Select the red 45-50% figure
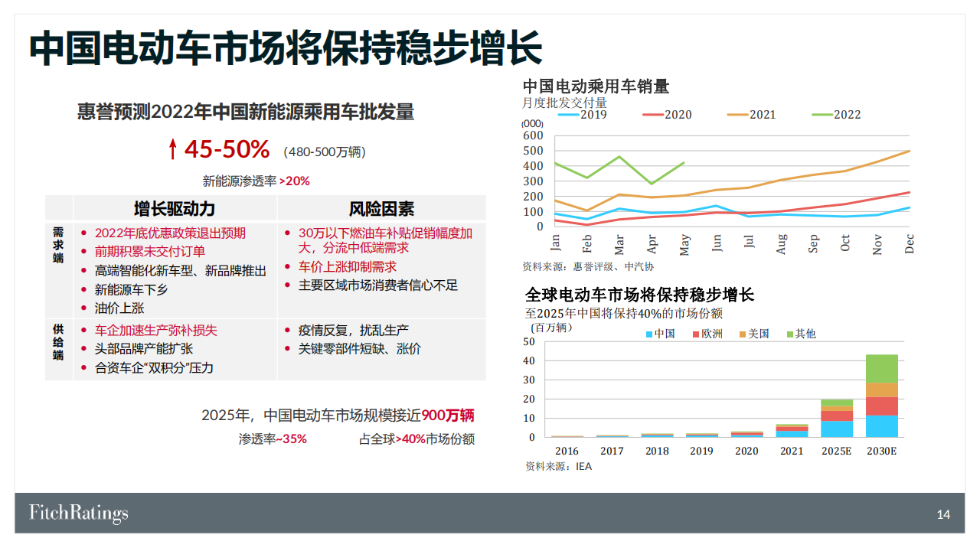980x551 pixels. (227, 149)
